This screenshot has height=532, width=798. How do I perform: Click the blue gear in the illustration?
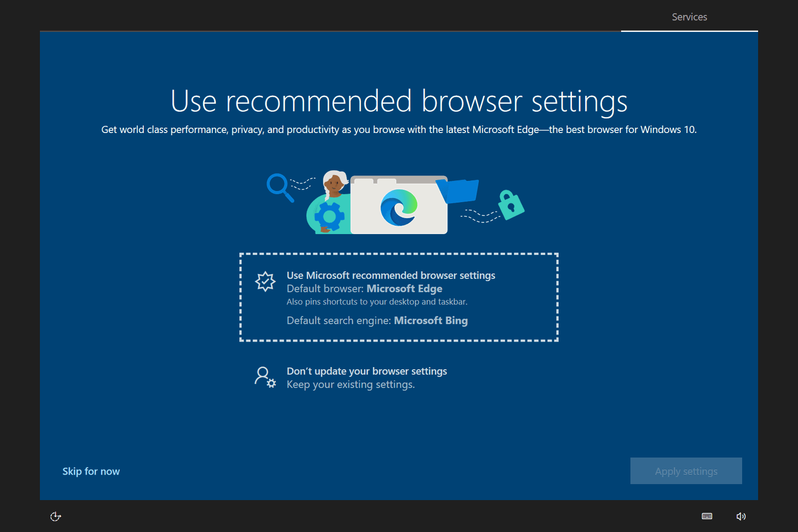[329, 217]
